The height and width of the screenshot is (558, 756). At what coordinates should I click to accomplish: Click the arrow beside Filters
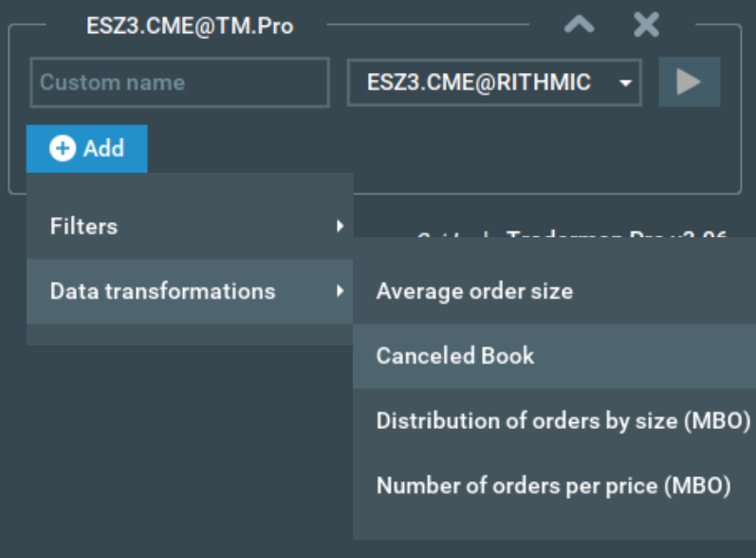point(340,226)
